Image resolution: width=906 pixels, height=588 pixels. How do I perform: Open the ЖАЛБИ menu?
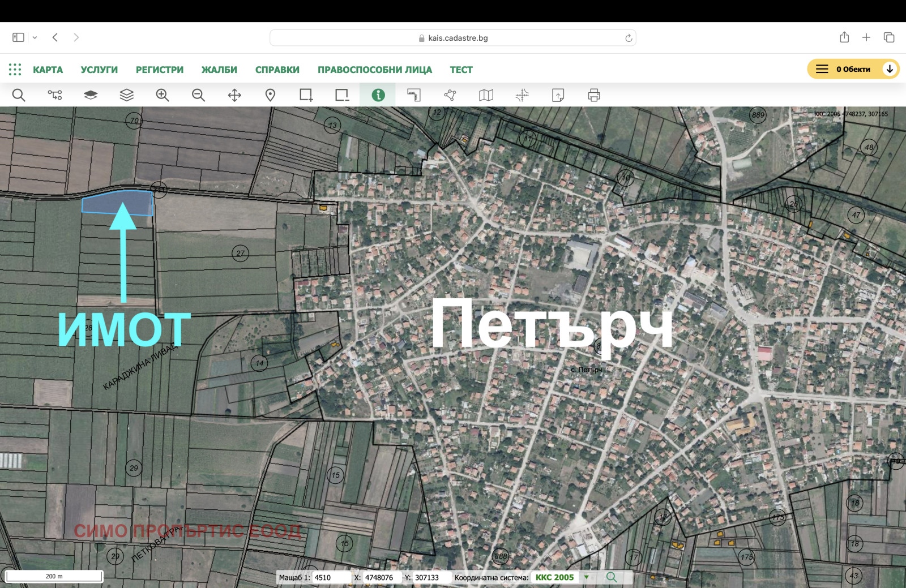(219, 70)
